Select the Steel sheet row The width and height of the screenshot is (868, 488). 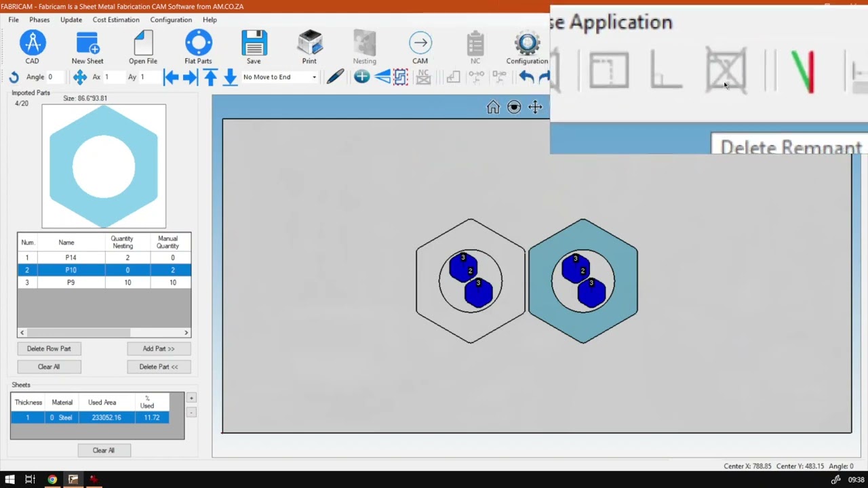click(90, 418)
